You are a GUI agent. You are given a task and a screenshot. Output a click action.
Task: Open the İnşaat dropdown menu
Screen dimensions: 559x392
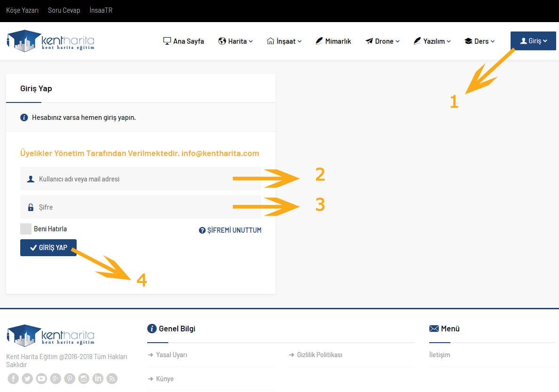pos(284,41)
